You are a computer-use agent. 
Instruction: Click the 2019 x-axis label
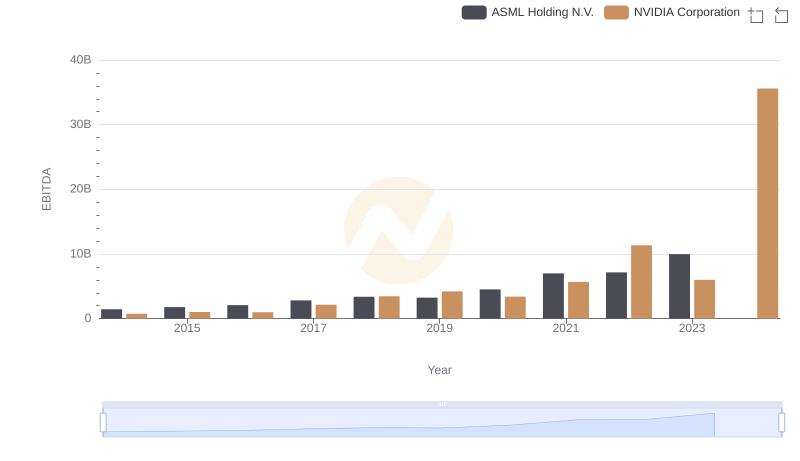tap(439, 328)
